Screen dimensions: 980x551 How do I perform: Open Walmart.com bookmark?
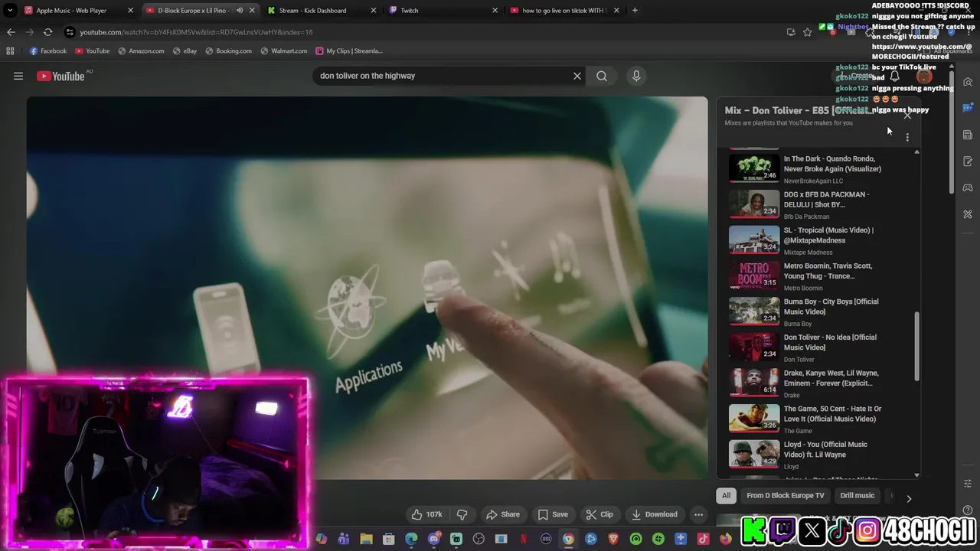point(283,51)
